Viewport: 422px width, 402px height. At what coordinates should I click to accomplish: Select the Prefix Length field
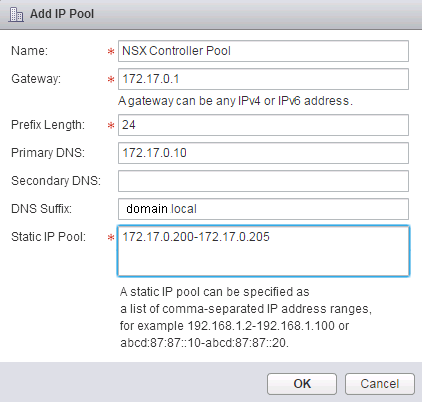263,125
